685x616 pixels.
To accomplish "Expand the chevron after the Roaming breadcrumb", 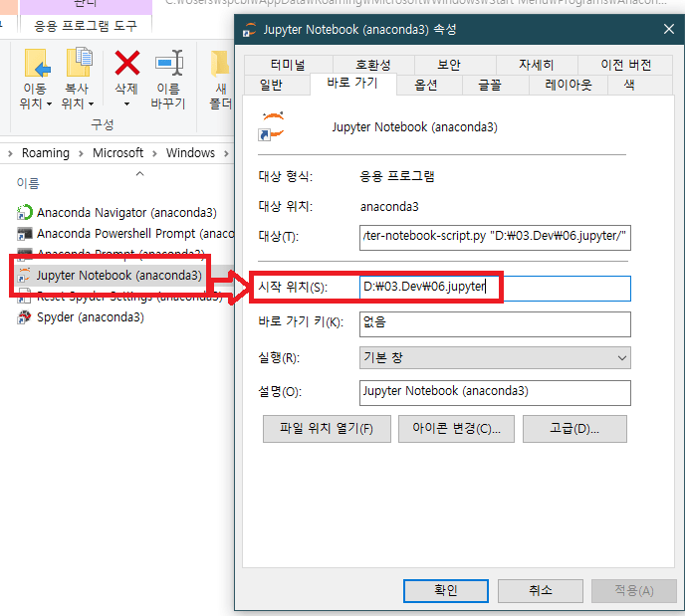I will coord(81,153).
